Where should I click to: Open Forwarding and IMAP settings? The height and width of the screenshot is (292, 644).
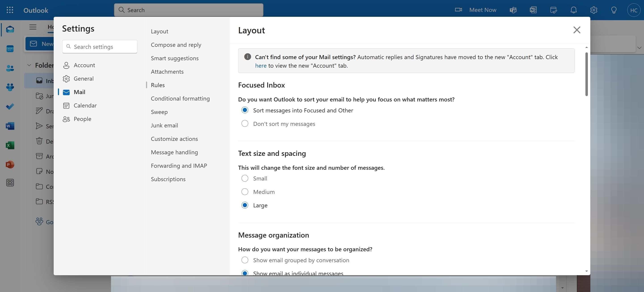click(x=179, y=166)
